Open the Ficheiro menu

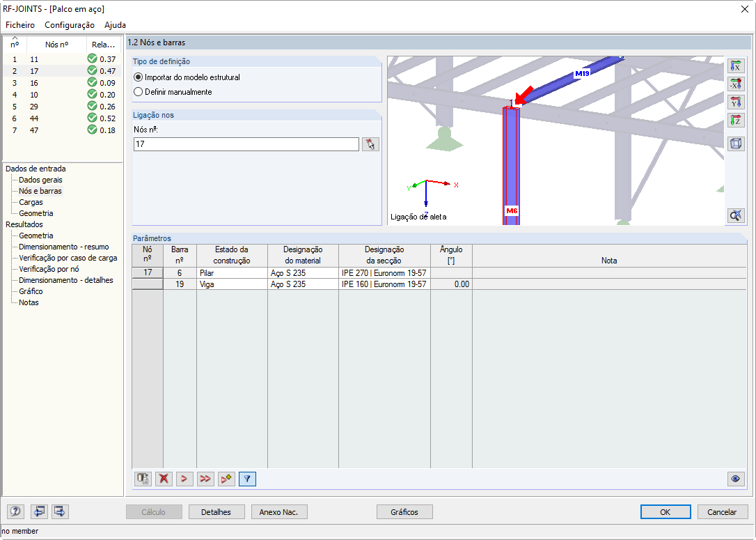point(20,24)
